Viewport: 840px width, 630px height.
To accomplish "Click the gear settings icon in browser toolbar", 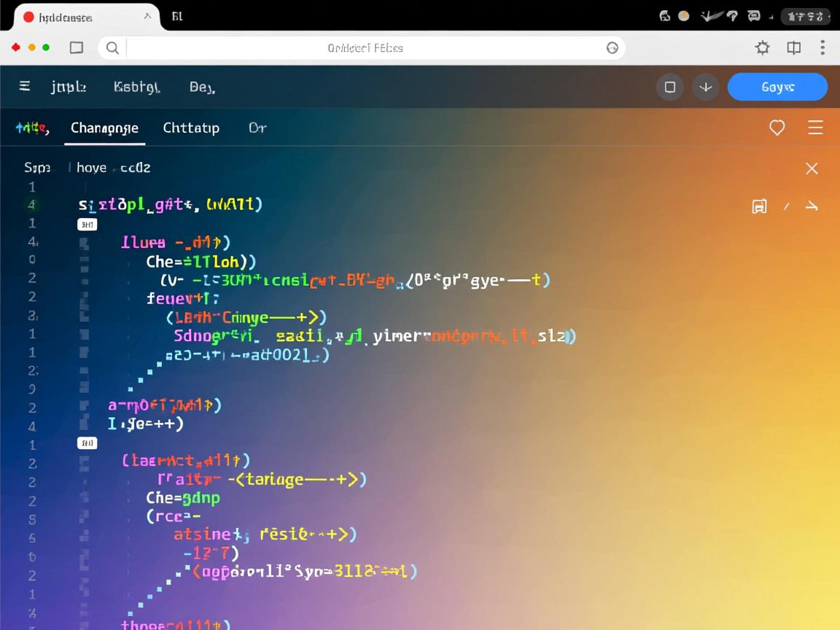I will tap(762, 48).
